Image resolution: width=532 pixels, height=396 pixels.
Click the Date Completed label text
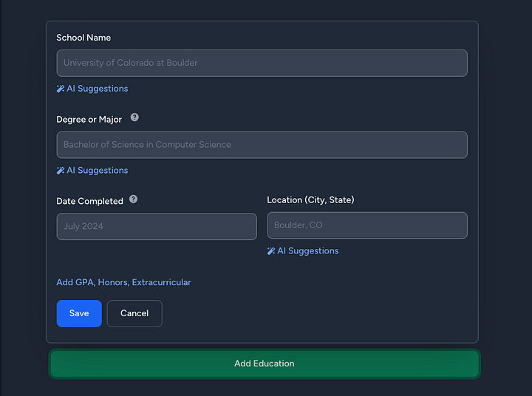(89, 201)
